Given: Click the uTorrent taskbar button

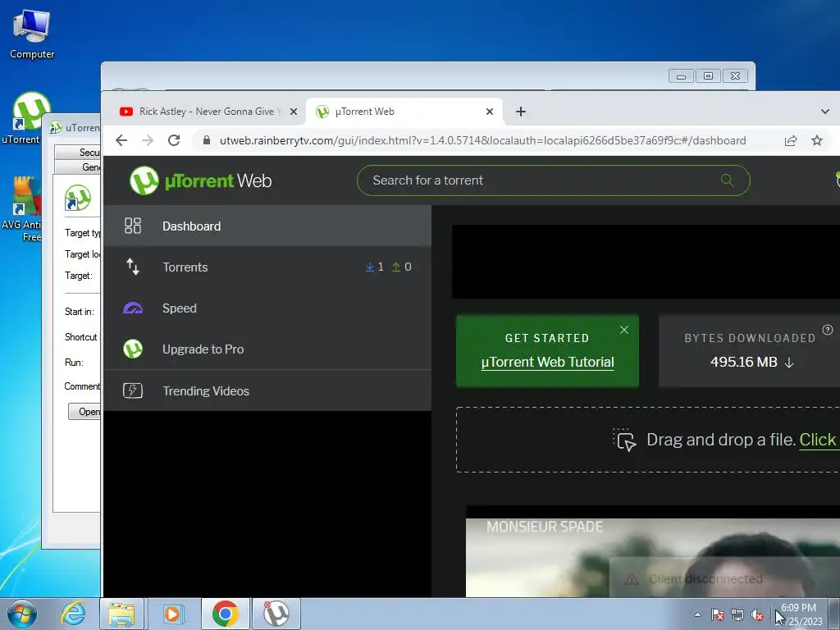Looking at the screenshot, I should coord(276,614).
